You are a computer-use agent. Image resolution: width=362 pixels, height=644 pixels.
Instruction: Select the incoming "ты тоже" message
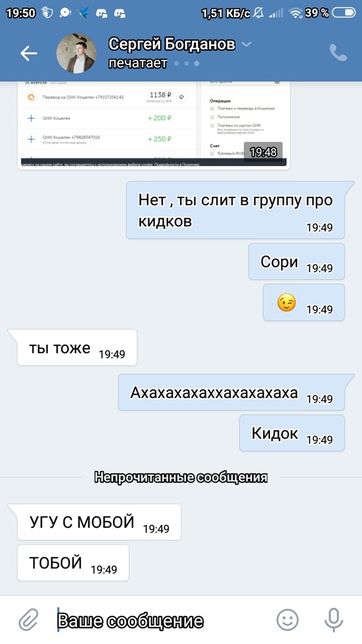(77, 348)
